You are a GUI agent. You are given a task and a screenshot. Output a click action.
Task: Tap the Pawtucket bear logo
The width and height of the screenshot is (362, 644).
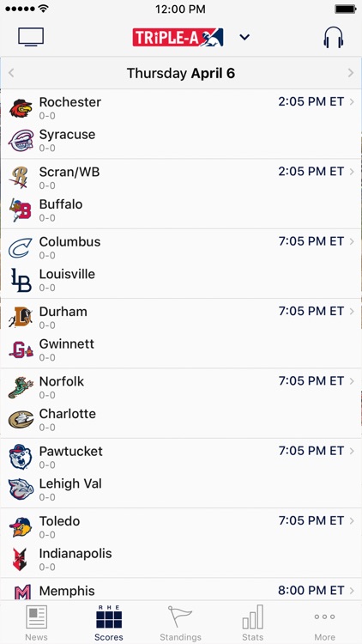click(x=21, y=457)
